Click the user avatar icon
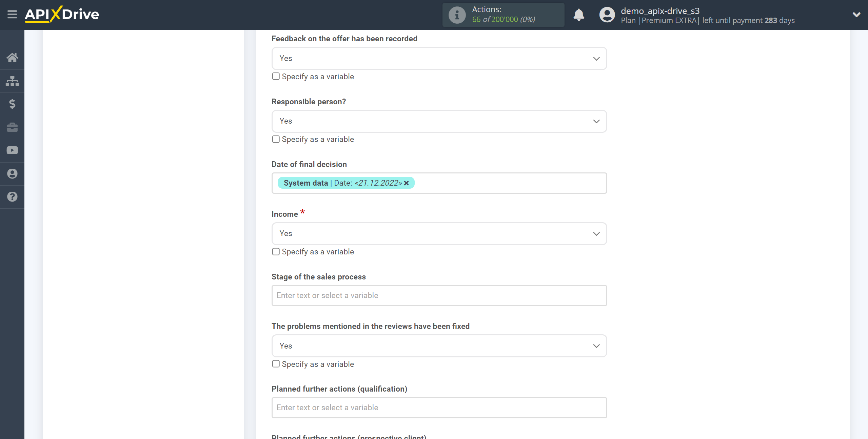The height and width of the screenshot is (439, 868). click(x=607, y=15)
